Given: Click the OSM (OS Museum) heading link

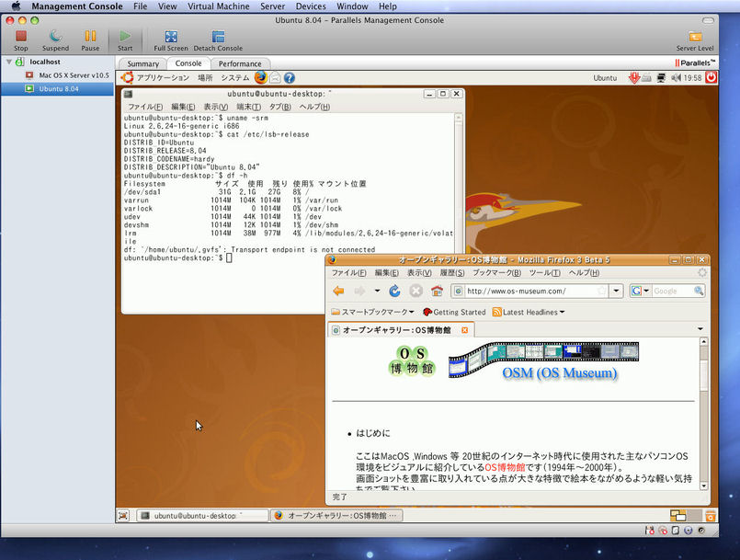Looking at the screenshot, I should (x=559, y=373).
